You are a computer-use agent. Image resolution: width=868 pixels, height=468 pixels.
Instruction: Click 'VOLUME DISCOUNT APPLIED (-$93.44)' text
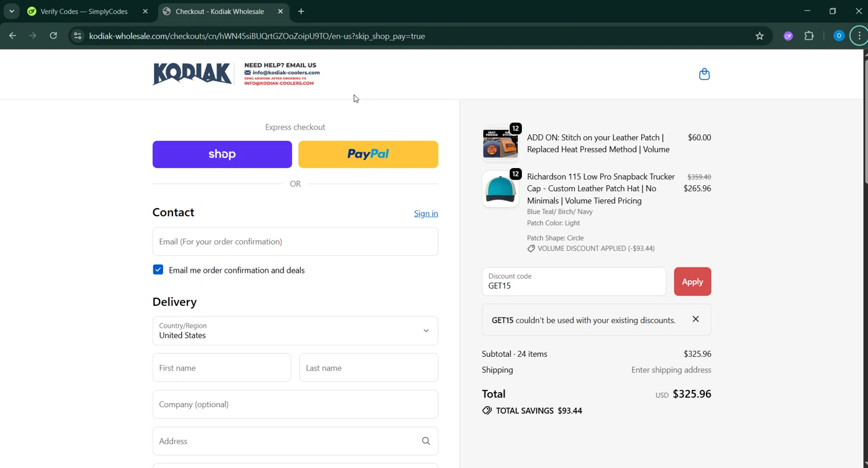pos(596,248)
